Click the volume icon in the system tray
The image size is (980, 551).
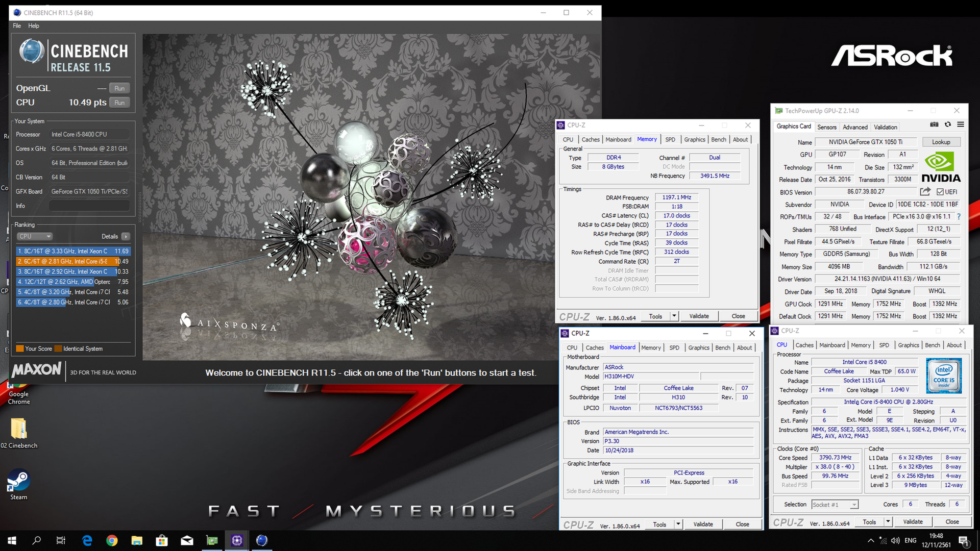pos(895,540)
